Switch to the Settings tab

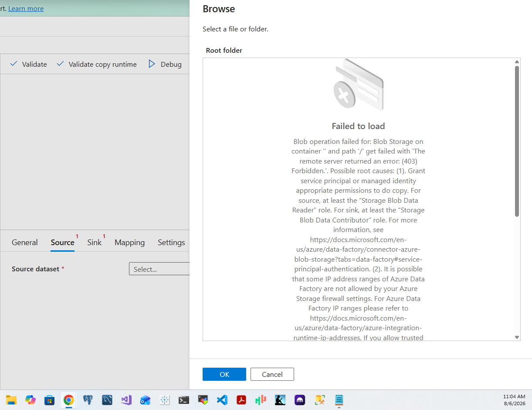171,243
